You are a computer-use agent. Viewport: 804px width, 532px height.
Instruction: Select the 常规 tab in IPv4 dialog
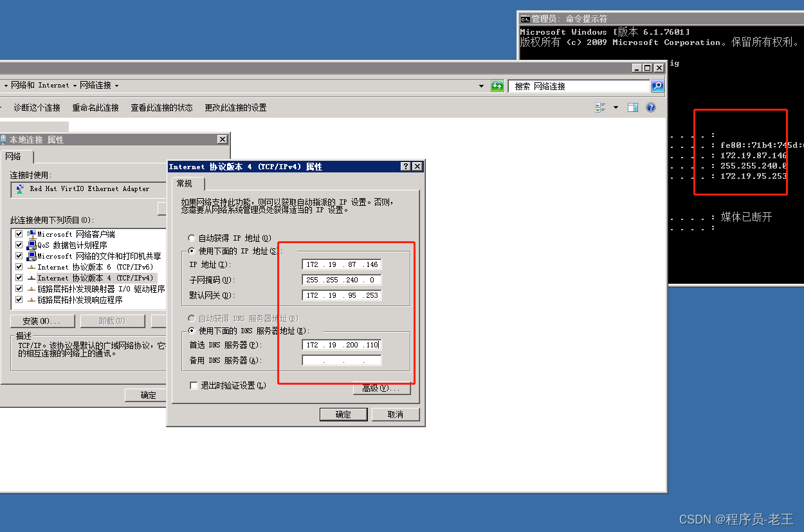coord(185,184)
